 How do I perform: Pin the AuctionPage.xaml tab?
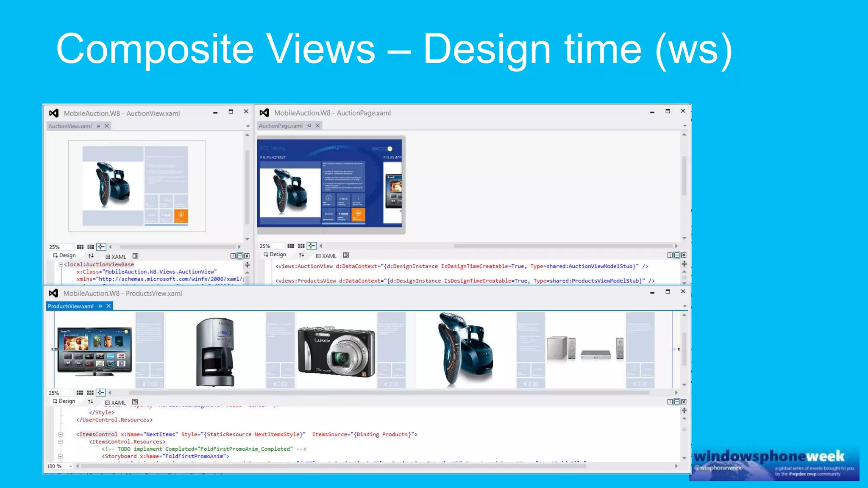coord(309,126)
